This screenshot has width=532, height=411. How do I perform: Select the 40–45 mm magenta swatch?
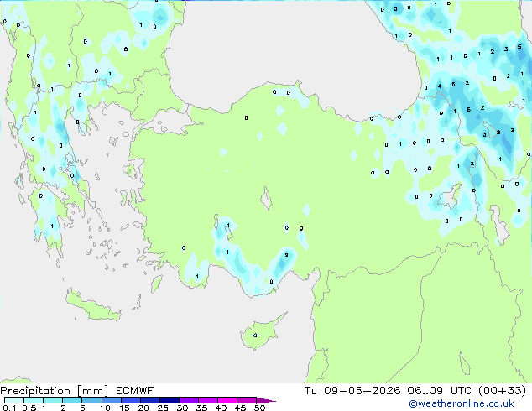coord(227,400)
